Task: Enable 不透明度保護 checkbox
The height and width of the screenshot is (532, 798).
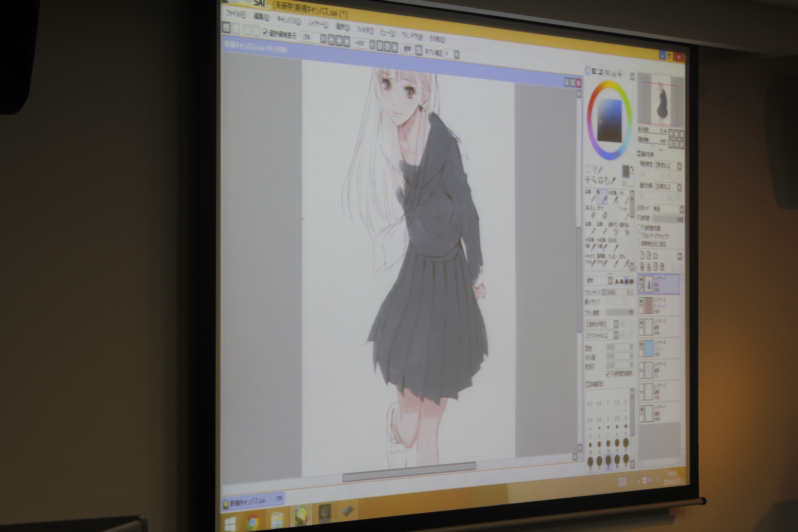Action: click(639, 228)
